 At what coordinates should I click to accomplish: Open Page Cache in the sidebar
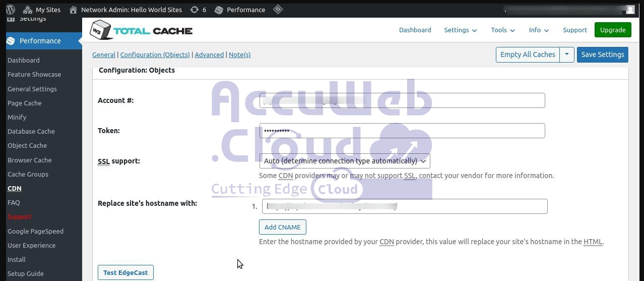point(24,103)
